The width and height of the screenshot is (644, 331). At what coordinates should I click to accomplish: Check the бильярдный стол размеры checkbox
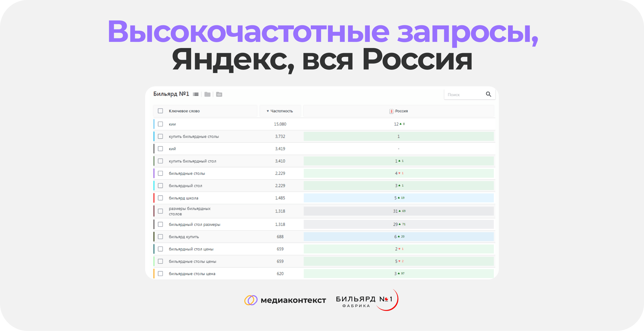pos(160,224)
